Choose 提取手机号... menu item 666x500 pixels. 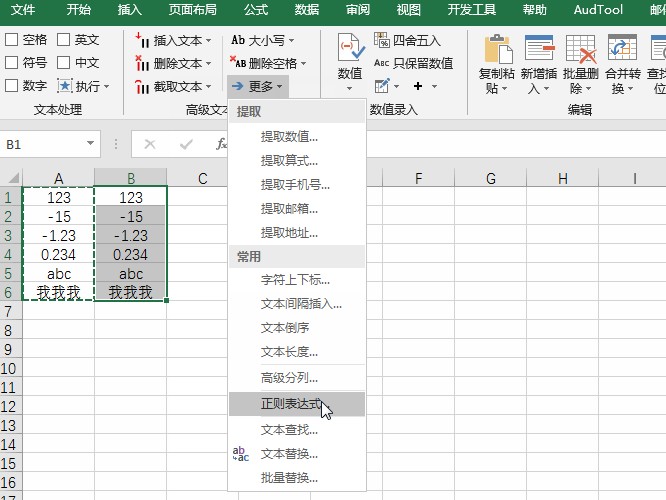[297, 185]
